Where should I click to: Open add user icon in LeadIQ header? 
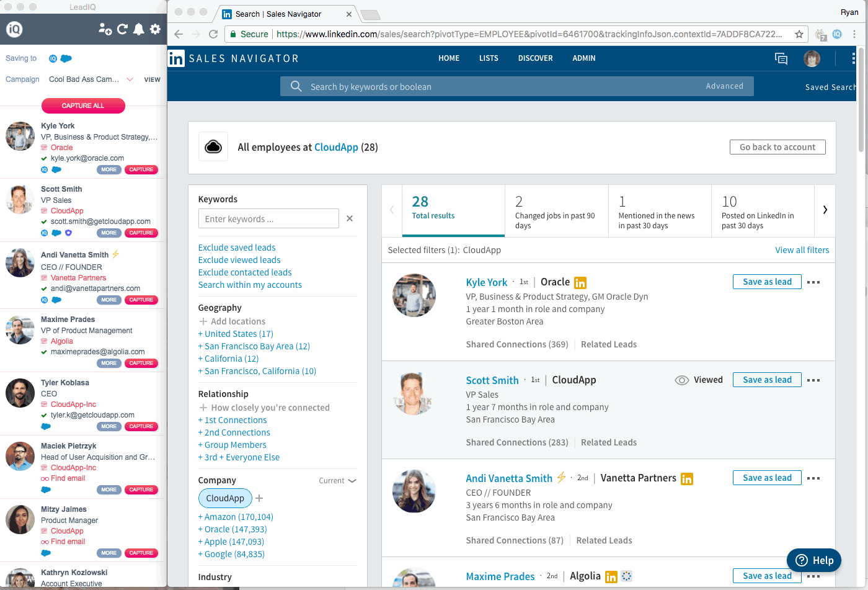tap(105, 29)
